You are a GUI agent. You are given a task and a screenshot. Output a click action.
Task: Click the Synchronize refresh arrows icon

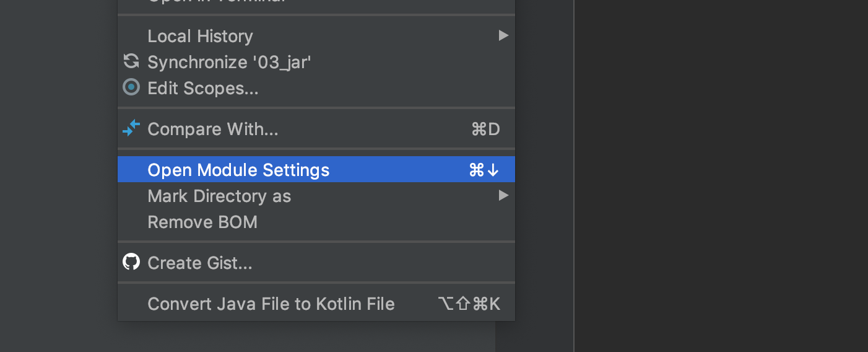point(131,61)
